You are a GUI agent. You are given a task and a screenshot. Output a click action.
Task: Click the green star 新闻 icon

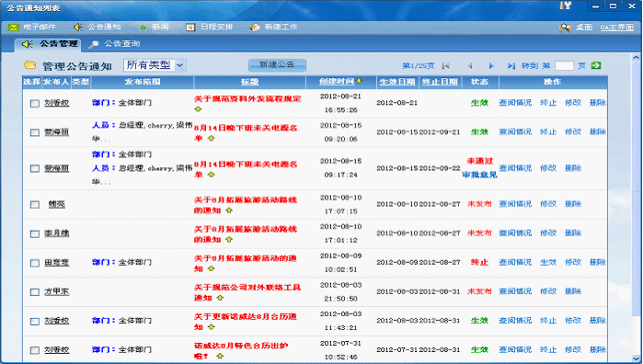tap(143, 28)
